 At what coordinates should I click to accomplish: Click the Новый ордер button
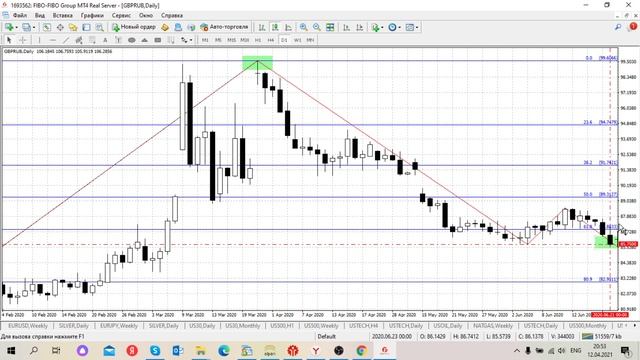point(134,27)
